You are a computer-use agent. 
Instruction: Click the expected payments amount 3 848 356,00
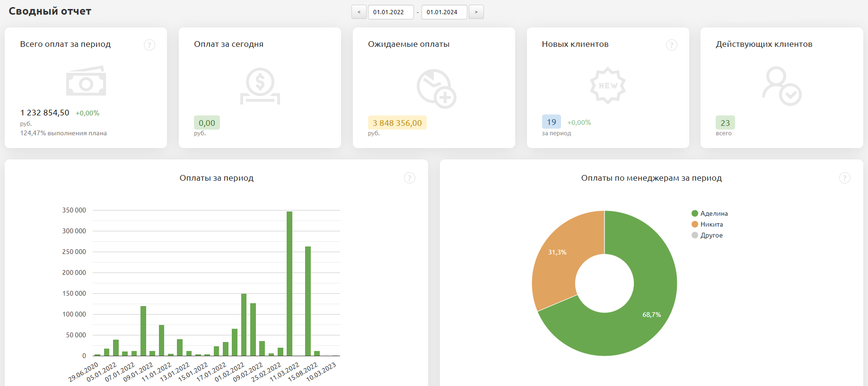[x=397, y=123]
